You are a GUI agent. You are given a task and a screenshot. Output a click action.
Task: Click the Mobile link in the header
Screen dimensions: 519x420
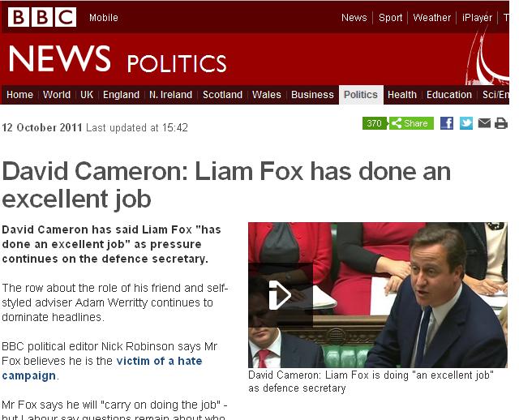[104, 18]
